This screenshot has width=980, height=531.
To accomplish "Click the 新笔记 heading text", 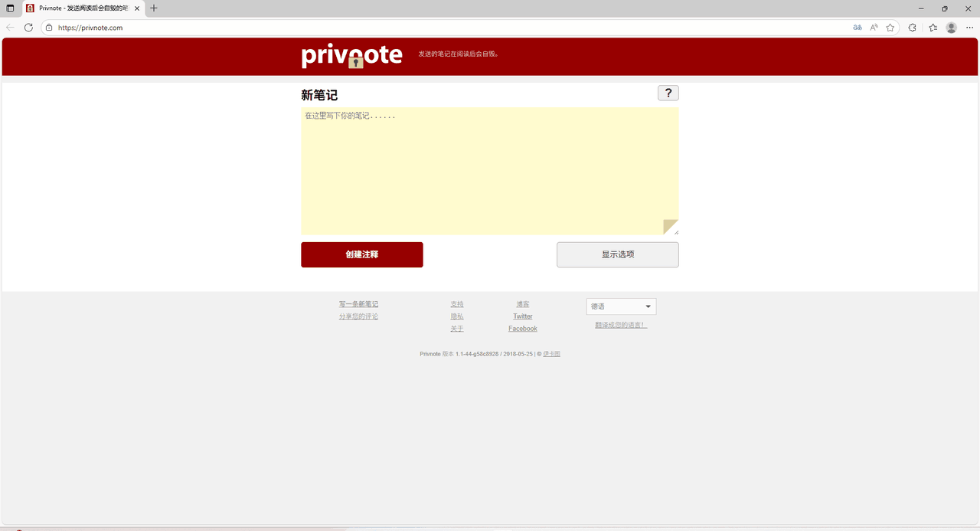I will (x=319, y=95).
